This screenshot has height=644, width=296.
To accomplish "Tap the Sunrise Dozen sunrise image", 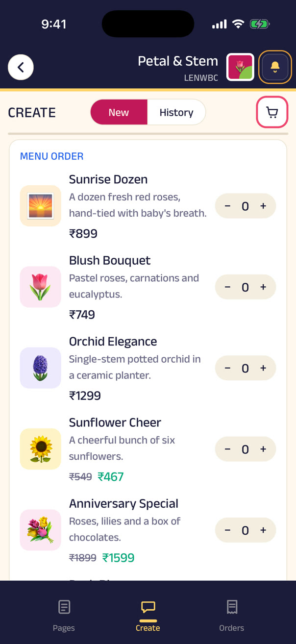I will pos(41,206).
